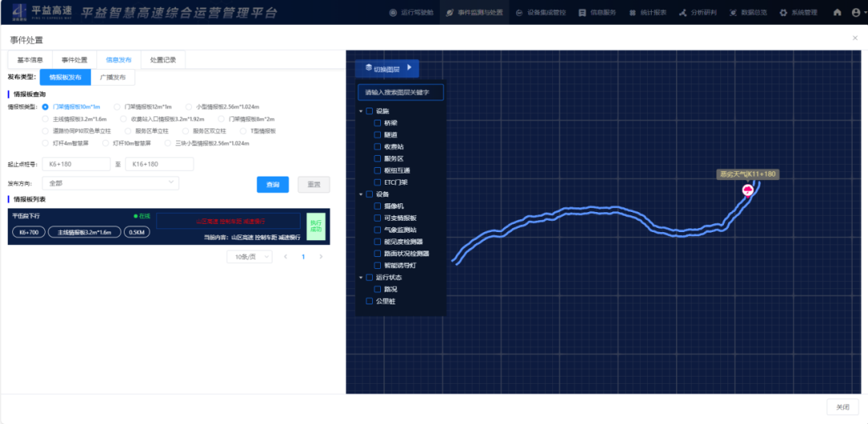Open the user account avatar menu
This screenshot has height=424, width=868.
pos(855,13)
